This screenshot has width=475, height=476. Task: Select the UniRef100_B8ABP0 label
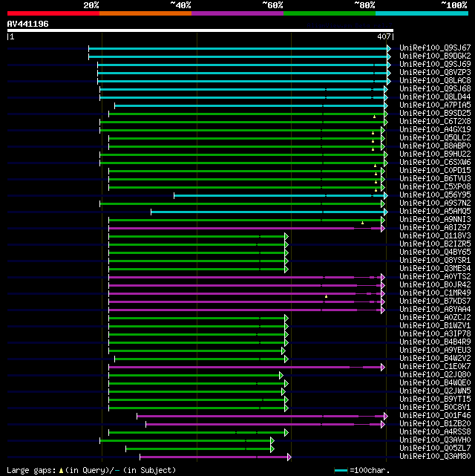pos(435,146)
